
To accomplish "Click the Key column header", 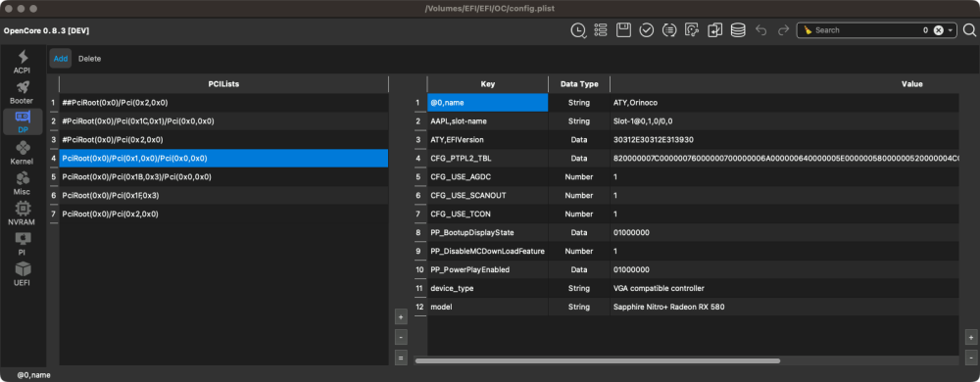I will pos(487,83).
